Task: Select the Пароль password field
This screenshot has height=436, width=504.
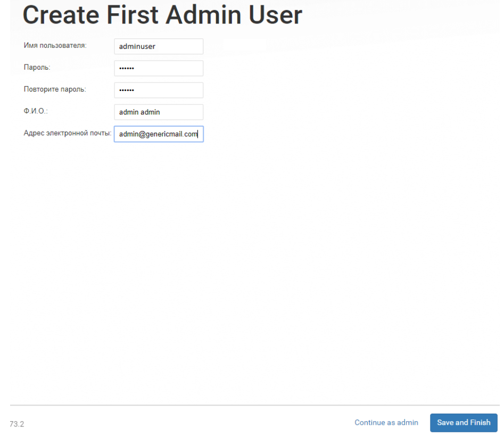Action: coord(158,68)
